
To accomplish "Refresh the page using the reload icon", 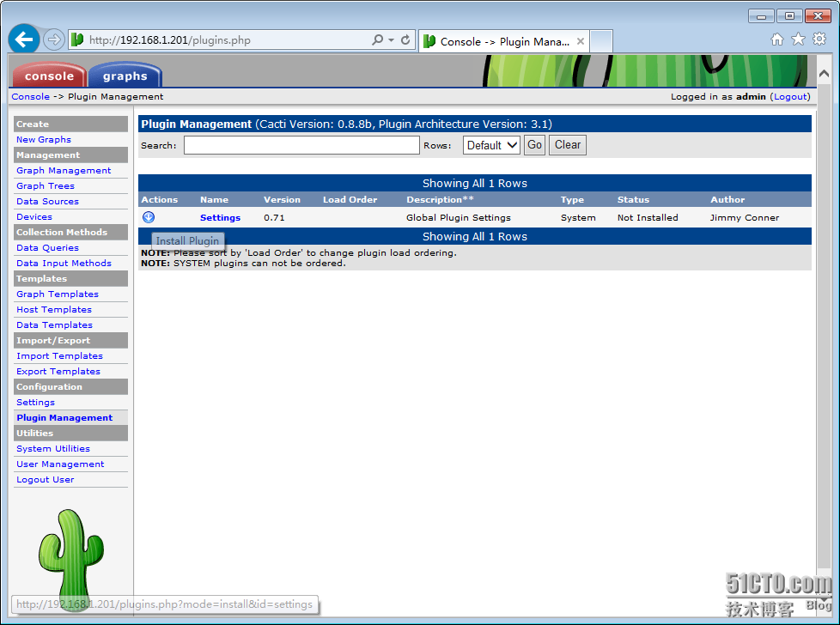I will [405, 39].
